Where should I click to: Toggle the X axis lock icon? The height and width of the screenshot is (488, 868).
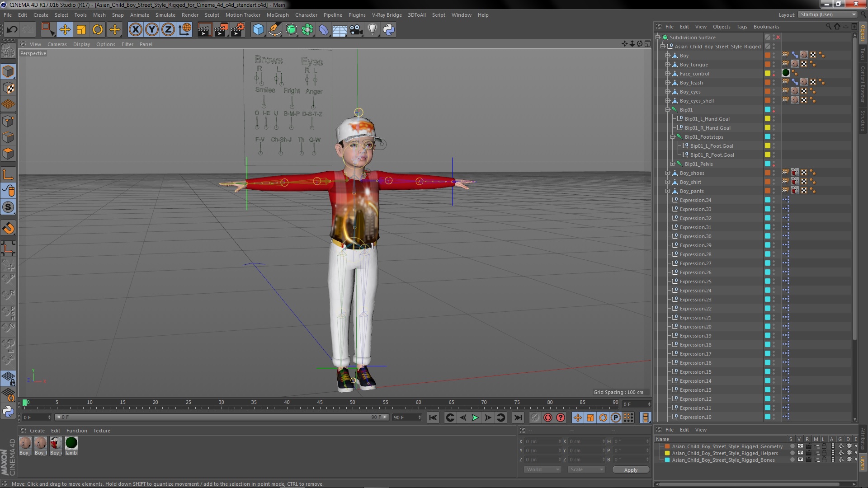(x=135, y=30)
